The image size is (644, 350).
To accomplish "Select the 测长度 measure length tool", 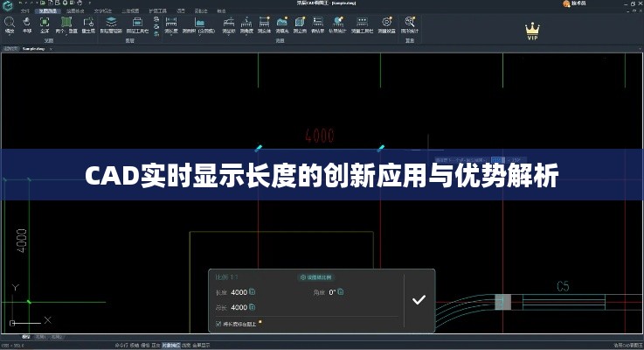I will (170, 24).
